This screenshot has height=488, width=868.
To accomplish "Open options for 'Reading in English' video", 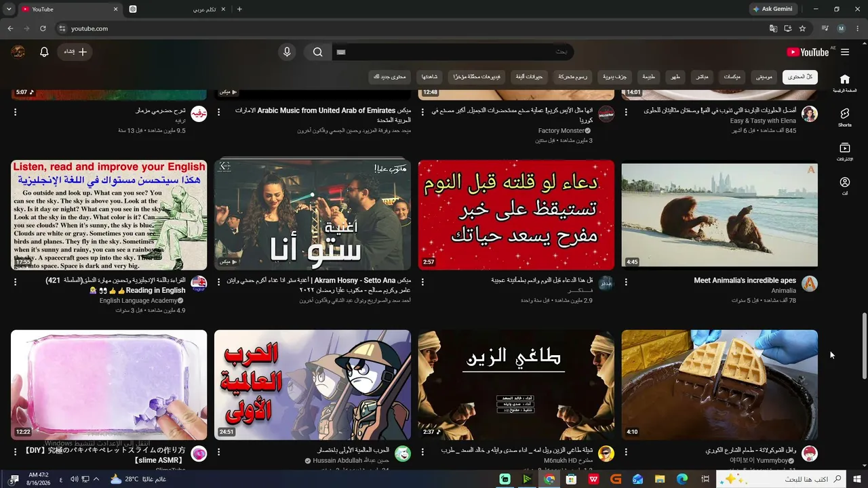I will (x=15, y=282).
